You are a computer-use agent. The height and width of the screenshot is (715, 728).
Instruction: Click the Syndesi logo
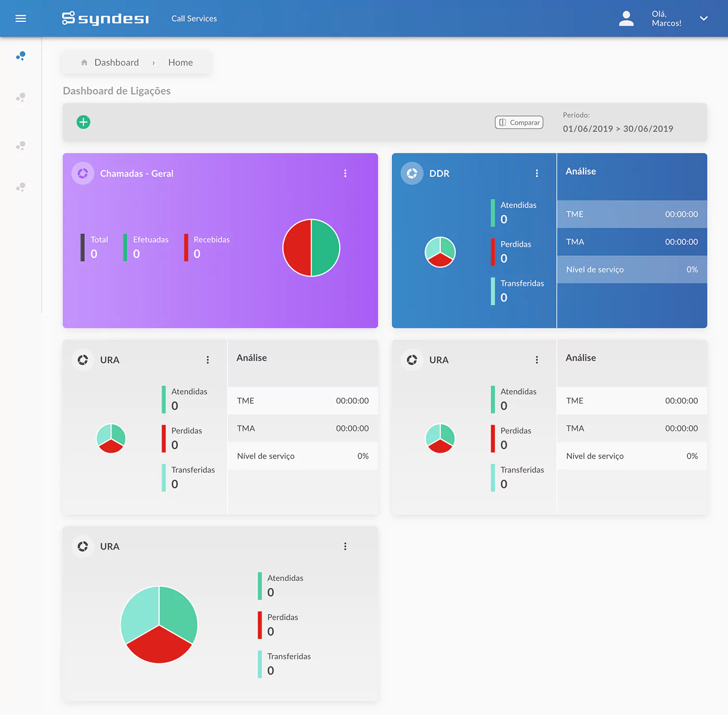pos(106,19)
